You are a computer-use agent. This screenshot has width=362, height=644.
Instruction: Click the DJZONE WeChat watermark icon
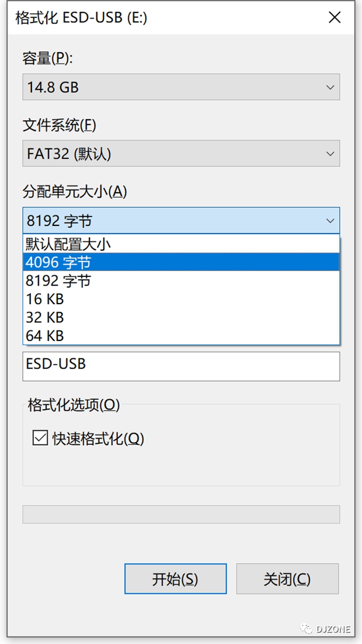coord(307,629)
